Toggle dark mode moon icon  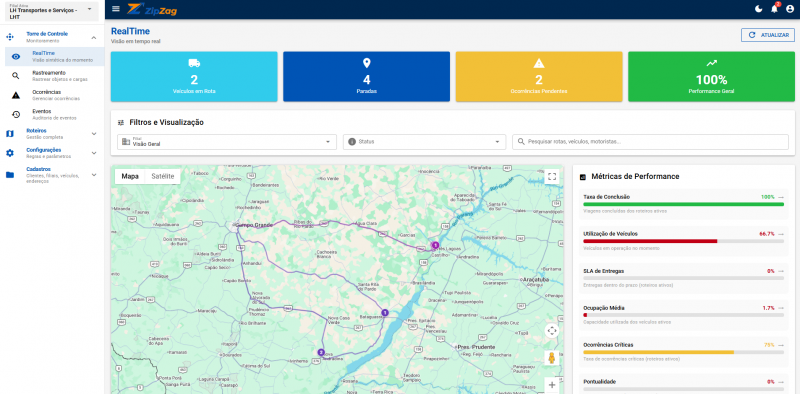pos(759,9)
